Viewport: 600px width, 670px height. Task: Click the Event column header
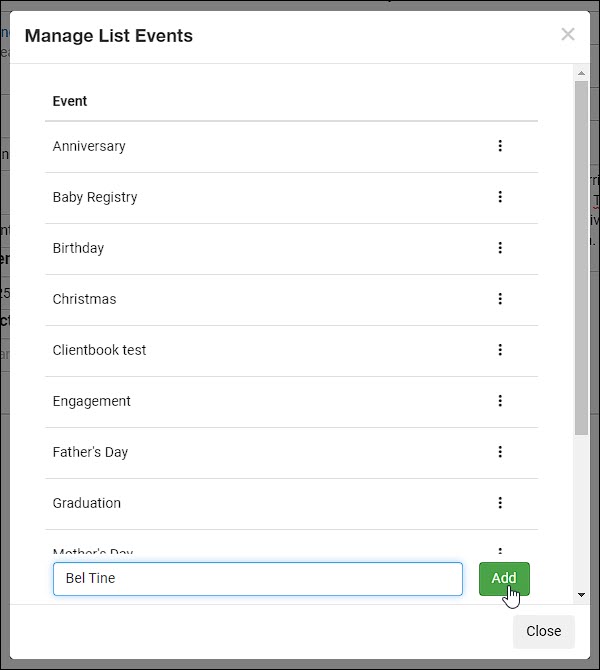coord(70,101)
